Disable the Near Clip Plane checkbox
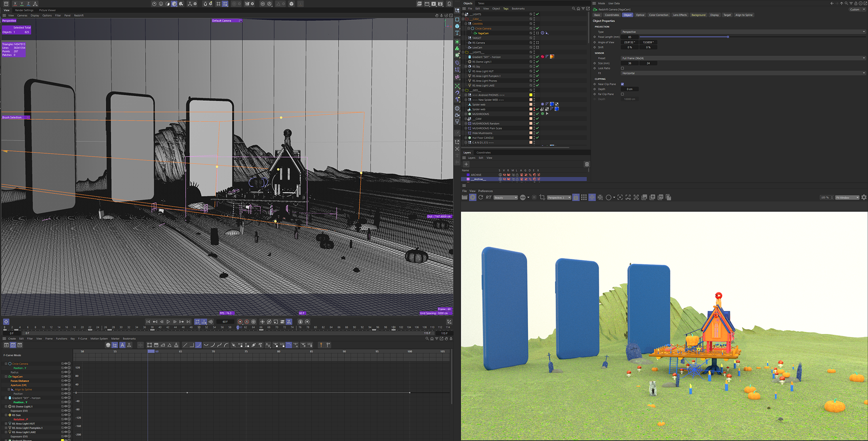The width and height of the screenshot is (868, 441). point(623,84)
